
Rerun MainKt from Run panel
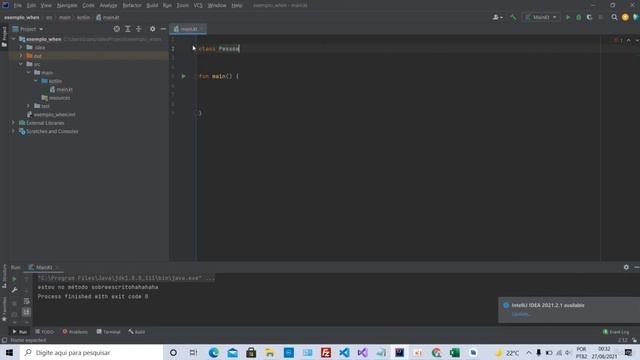(x=14, y=279)
